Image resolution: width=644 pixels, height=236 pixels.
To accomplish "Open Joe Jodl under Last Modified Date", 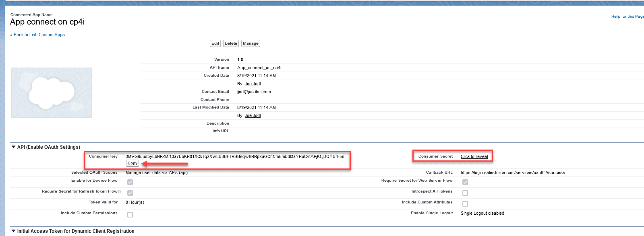I will click(x=253, y=116).
